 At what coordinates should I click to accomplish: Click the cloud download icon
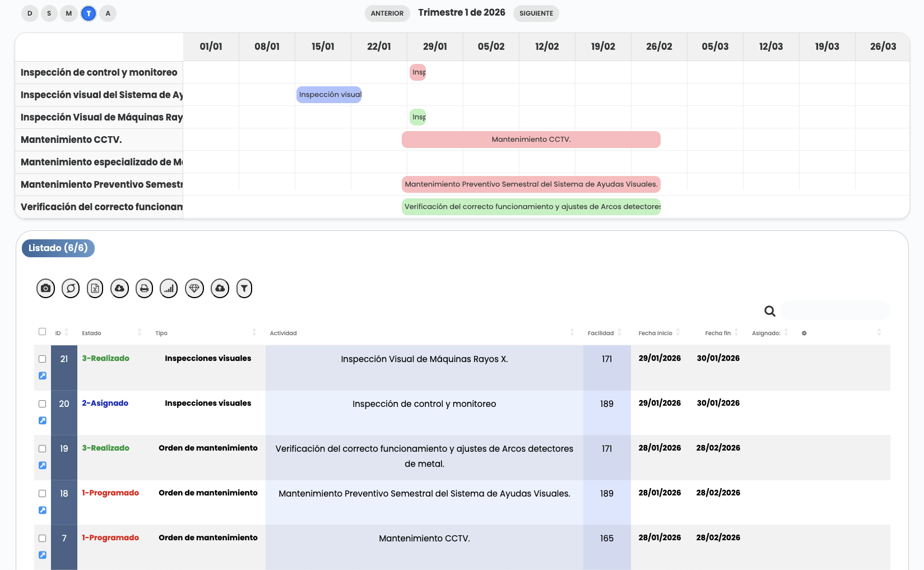coord(119,289)
